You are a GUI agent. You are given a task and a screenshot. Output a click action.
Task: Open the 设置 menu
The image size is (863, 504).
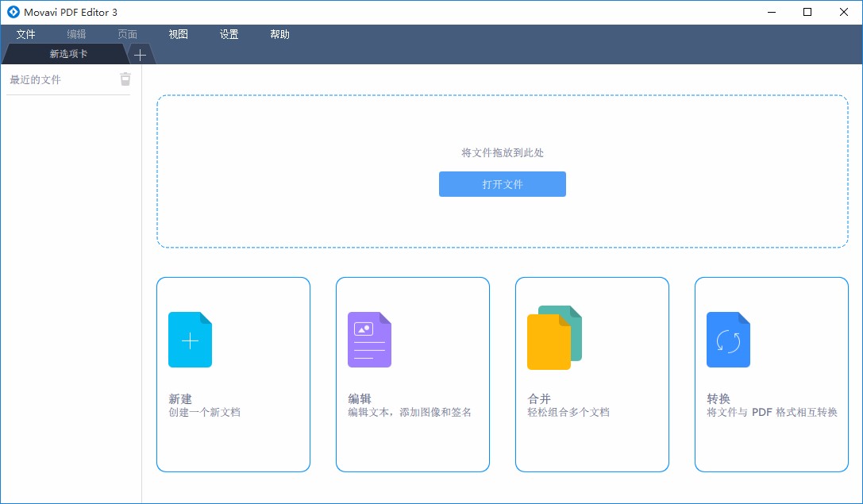[x=229, y=33]
